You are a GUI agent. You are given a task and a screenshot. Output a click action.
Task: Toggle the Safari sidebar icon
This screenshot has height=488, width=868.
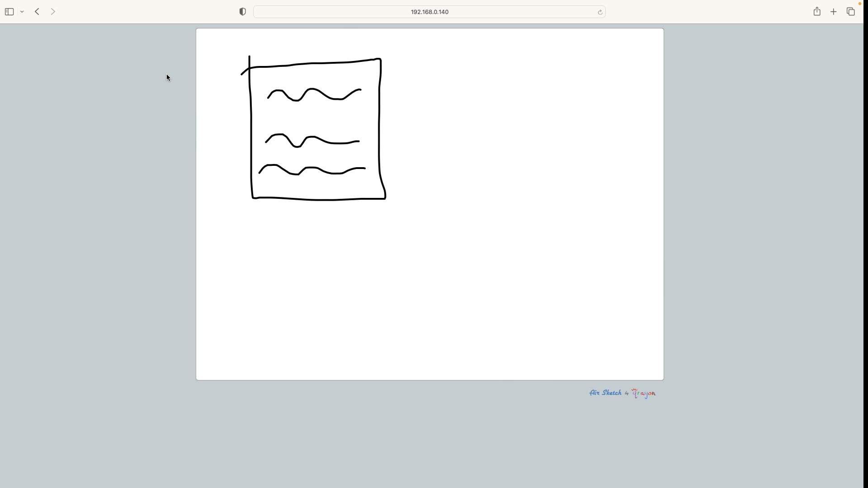9,12
